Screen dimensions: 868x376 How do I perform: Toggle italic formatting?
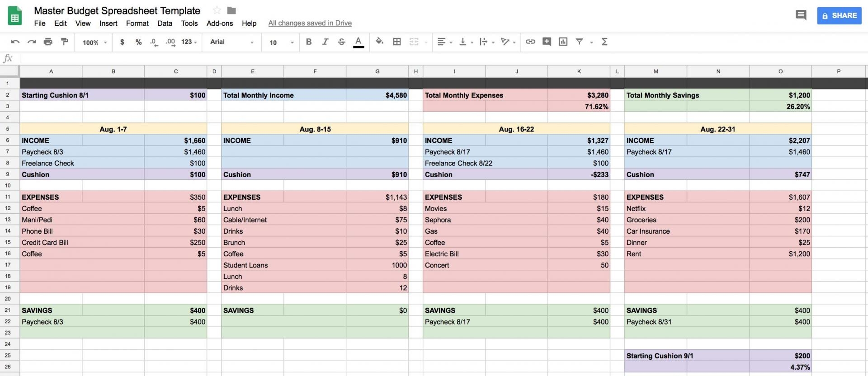pyautogui.click(x=325, y=42)
